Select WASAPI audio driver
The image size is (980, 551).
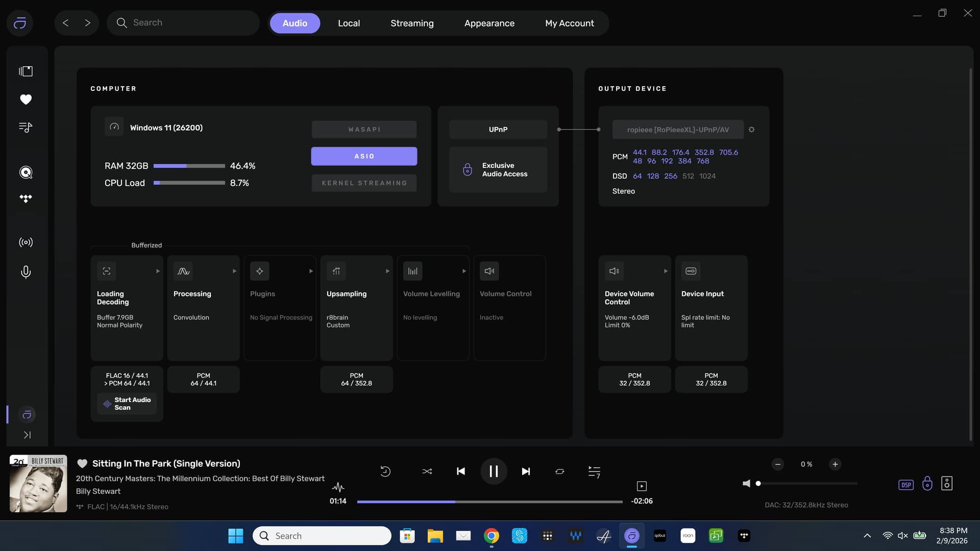[x=364, y=130]
